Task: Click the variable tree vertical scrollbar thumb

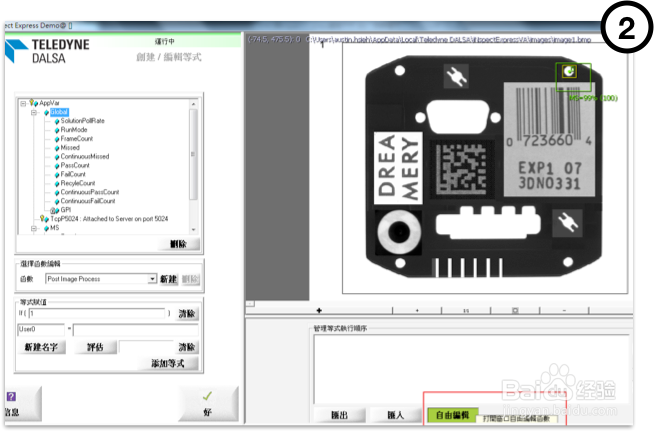Action: point(193,154)
